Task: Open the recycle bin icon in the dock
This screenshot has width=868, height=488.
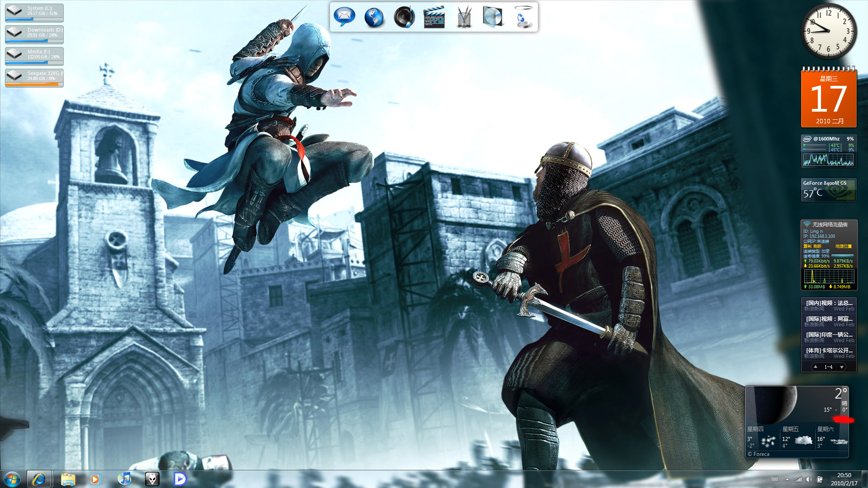Action: (523, 18)
